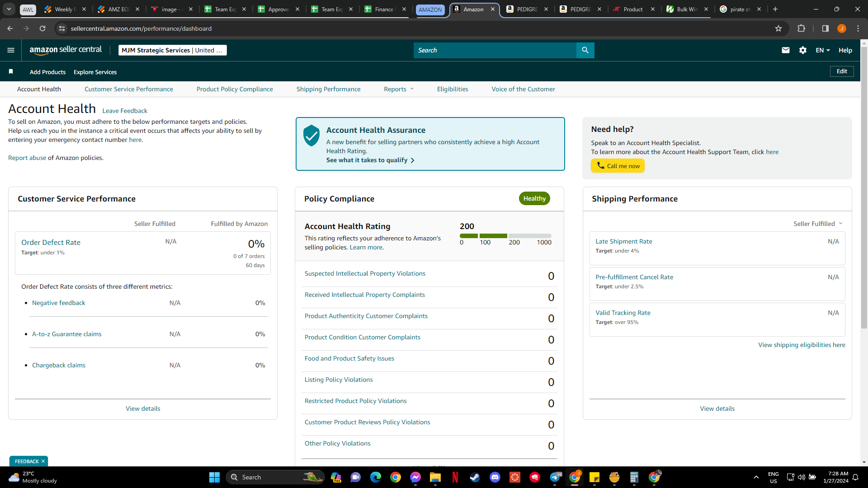
Task: Open Telegram from the taskbar
Action: [555, 477]
